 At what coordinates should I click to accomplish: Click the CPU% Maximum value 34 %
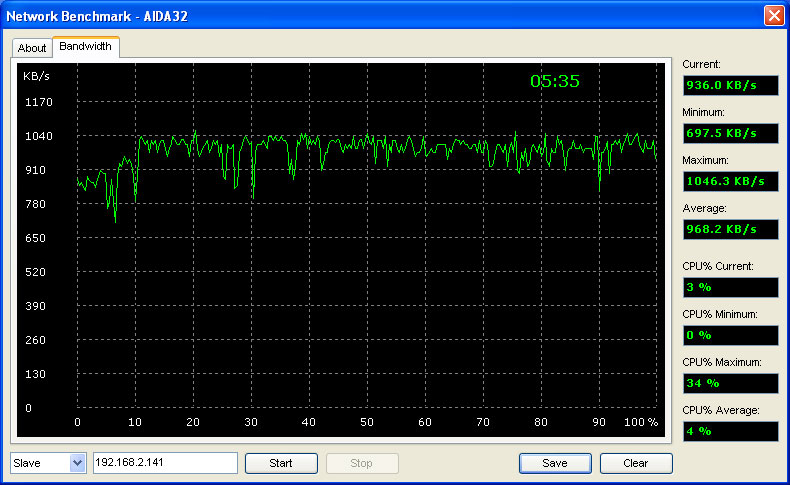click(x=731, y=383)
